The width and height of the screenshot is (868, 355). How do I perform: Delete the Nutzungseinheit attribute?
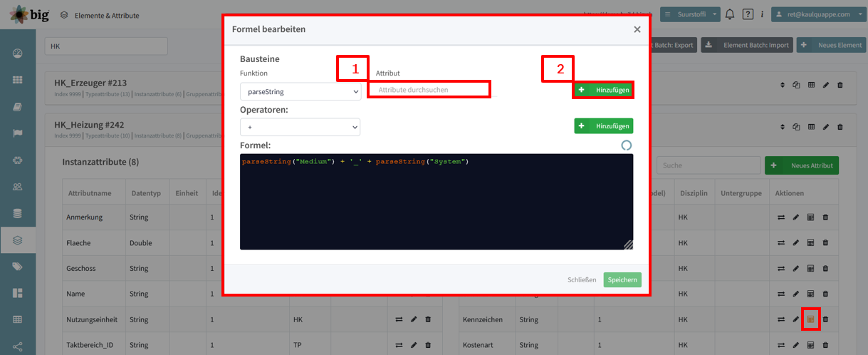pos(428,319)
